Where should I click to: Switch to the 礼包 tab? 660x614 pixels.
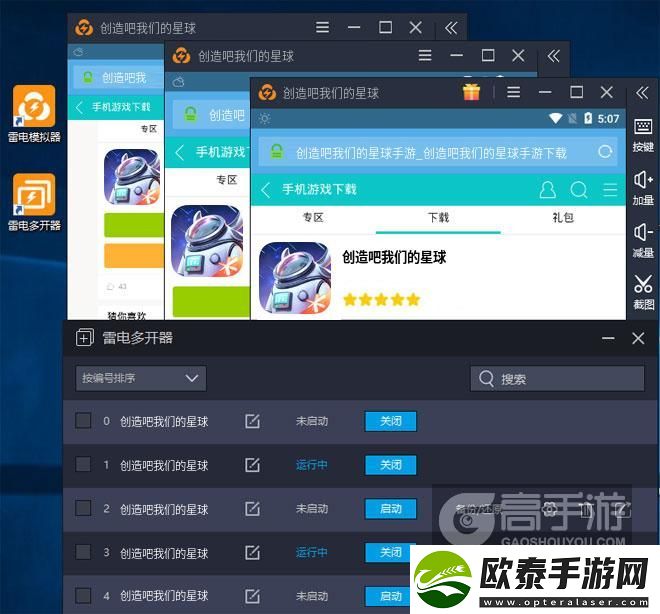563,218
